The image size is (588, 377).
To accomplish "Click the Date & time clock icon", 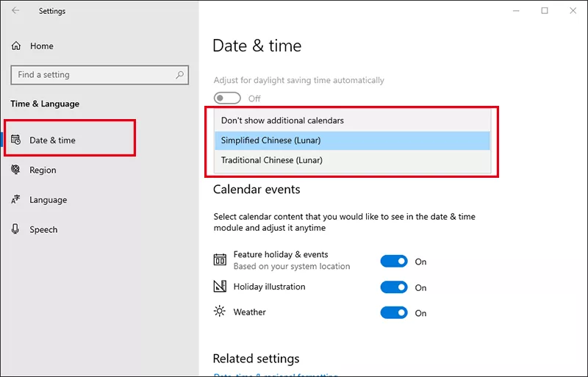I will 16,140.
